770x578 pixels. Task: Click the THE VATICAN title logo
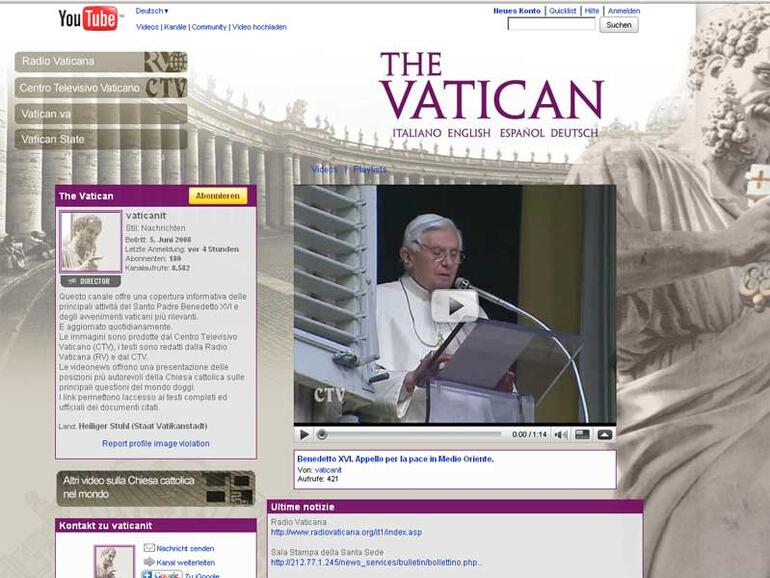[492, 86]
